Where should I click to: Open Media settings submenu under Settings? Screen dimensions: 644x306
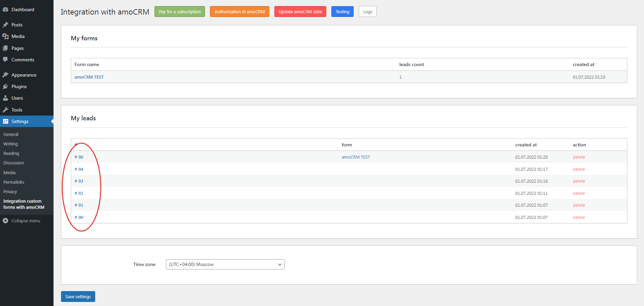pyautogui.click(x=9, y=172)
